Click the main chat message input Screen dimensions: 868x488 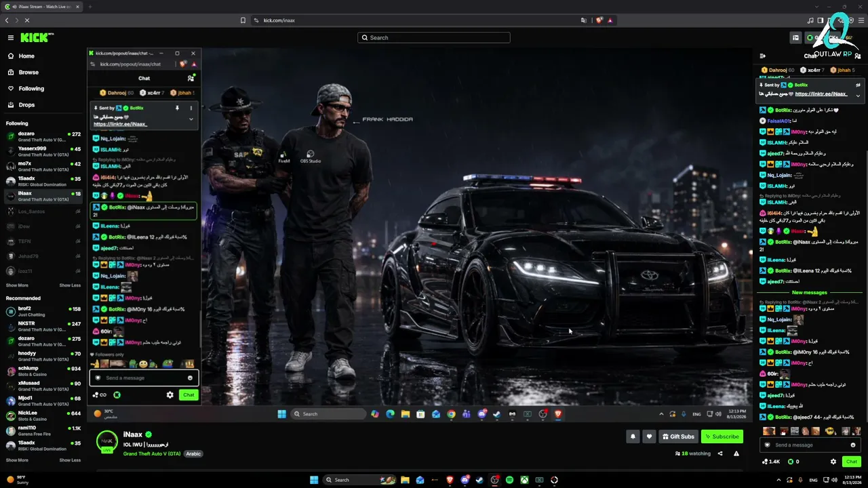[x=810, y=445]
